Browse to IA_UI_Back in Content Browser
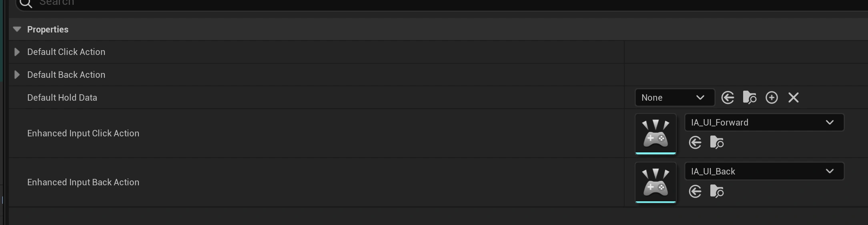The height and width of the screenshot is (225, 868). 717,191
